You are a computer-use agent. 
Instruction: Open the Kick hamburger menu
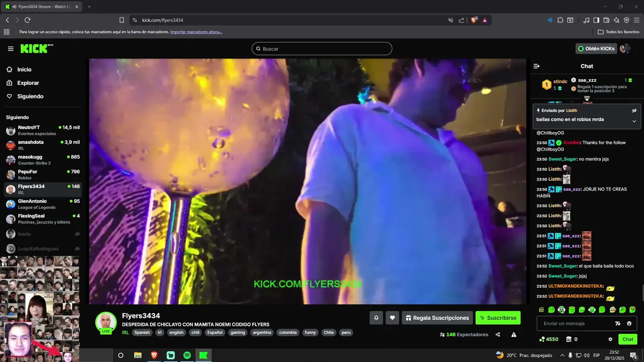coord(11,49)
